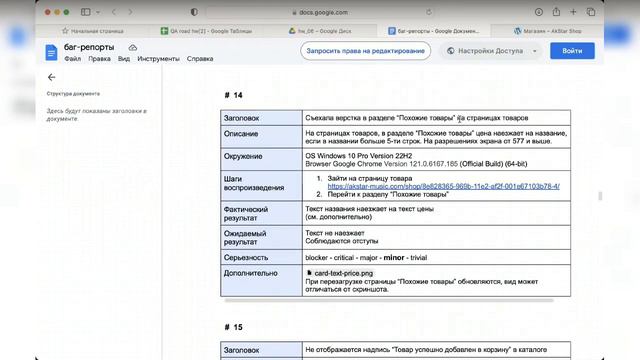Viewport: 640px width, 360px height.
Task: Click the Фактический результат cell
Action: [261, 213]
